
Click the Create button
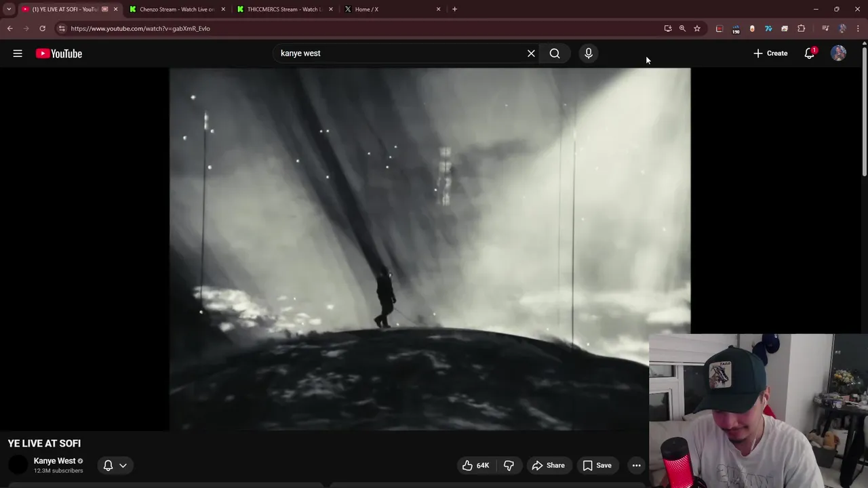770,54
